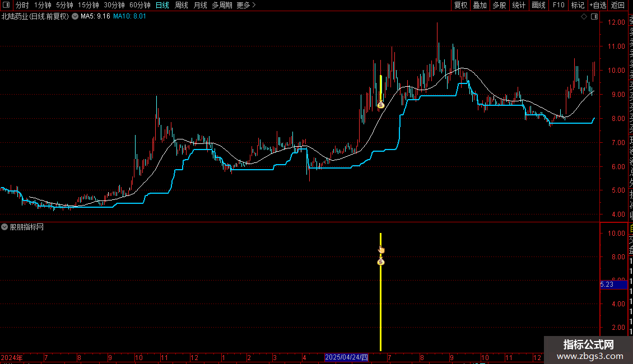Toggle right panel icon beside the diamond
The width and height of the screenshot is (633, 364).
(594, 17)
